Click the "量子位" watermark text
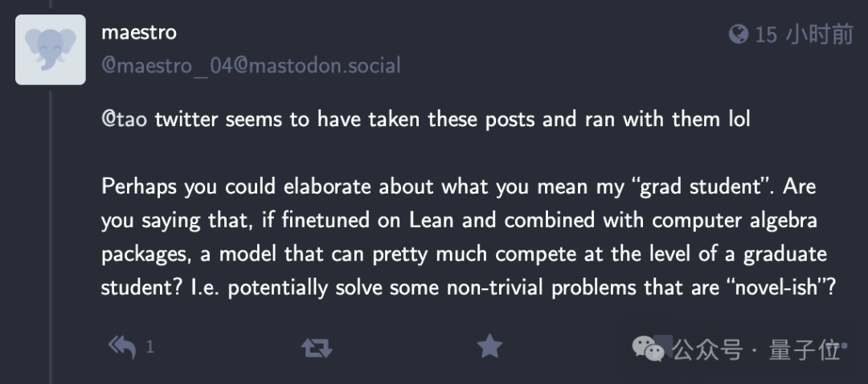This screenshot has width=868, height=384. [x=804, y=349]
